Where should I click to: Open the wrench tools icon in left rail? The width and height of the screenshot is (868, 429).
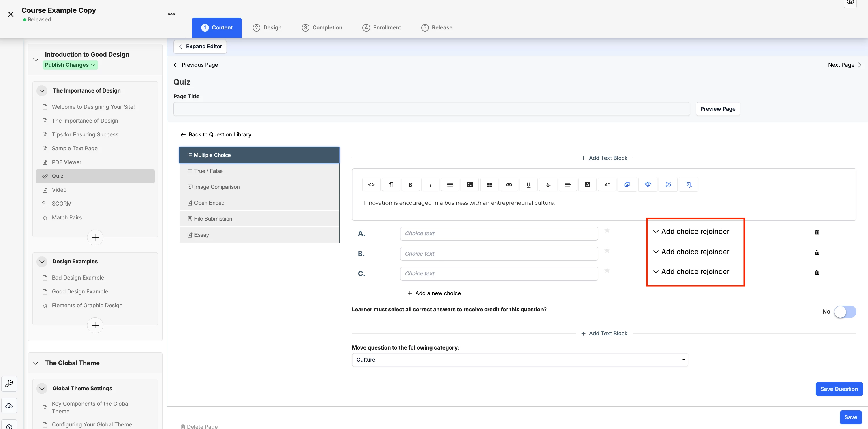point(10,384)
